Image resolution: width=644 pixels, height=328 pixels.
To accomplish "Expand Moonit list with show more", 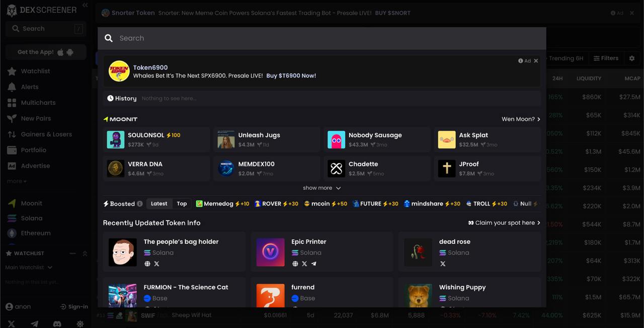I will [321, 188].
